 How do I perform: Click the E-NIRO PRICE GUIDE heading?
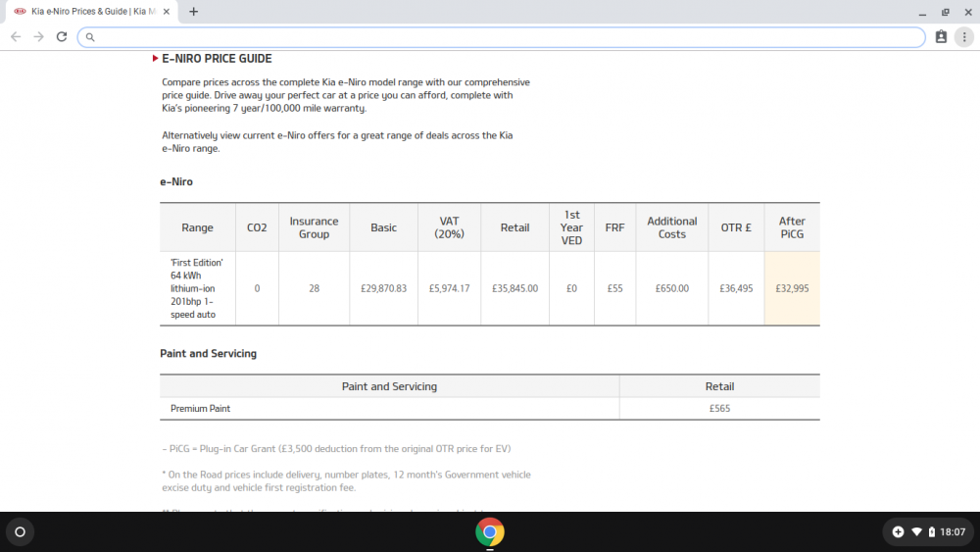(x=217, y=58)
